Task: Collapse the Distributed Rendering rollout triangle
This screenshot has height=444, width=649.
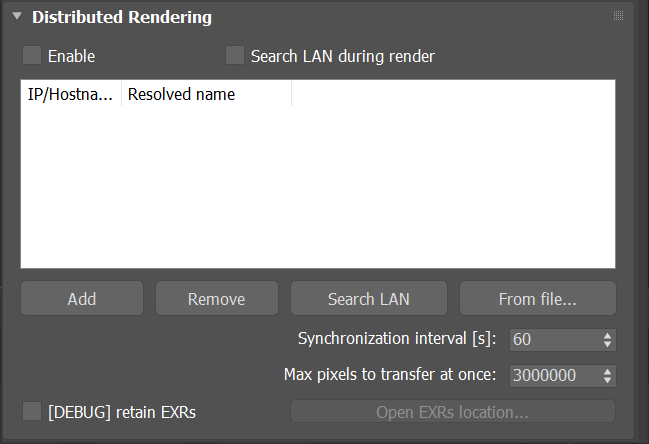Action: [17, 16]
